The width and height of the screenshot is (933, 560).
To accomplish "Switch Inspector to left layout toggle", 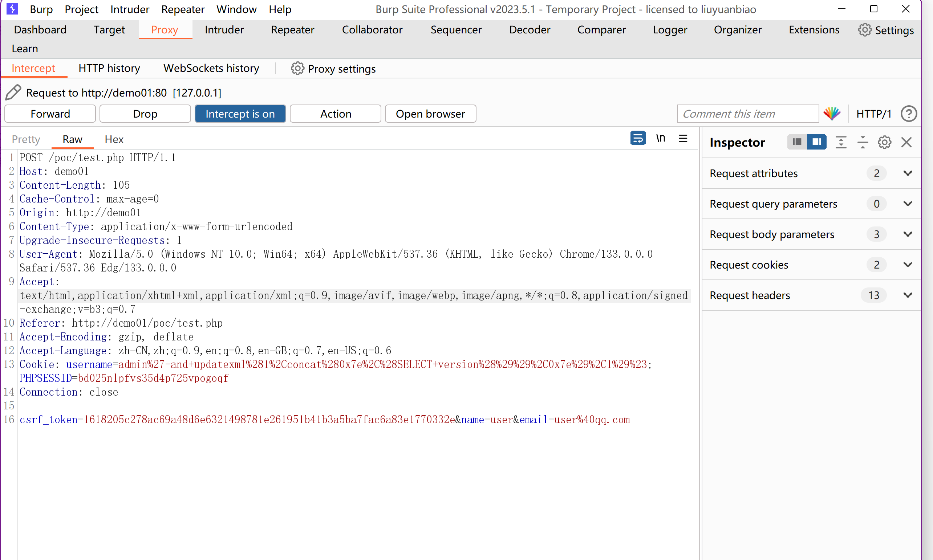I will [x=797, y=142].
